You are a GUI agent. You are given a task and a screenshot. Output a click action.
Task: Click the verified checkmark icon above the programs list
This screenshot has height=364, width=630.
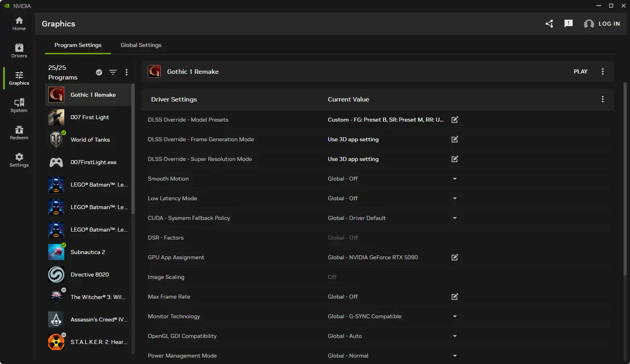click(99, 72)
